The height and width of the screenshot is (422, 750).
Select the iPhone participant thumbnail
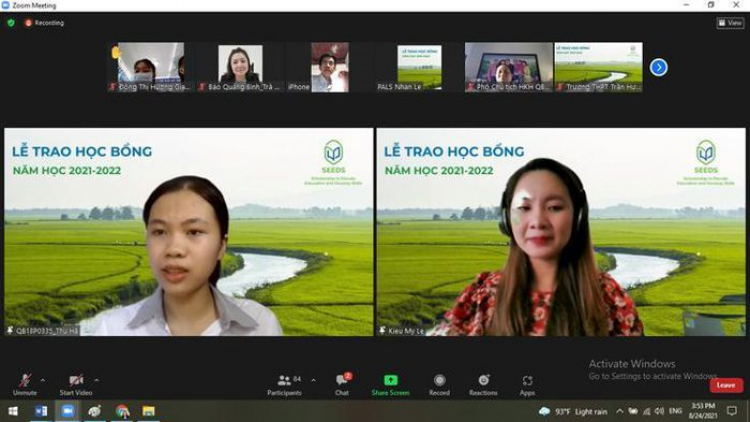[x=330, y=67]
